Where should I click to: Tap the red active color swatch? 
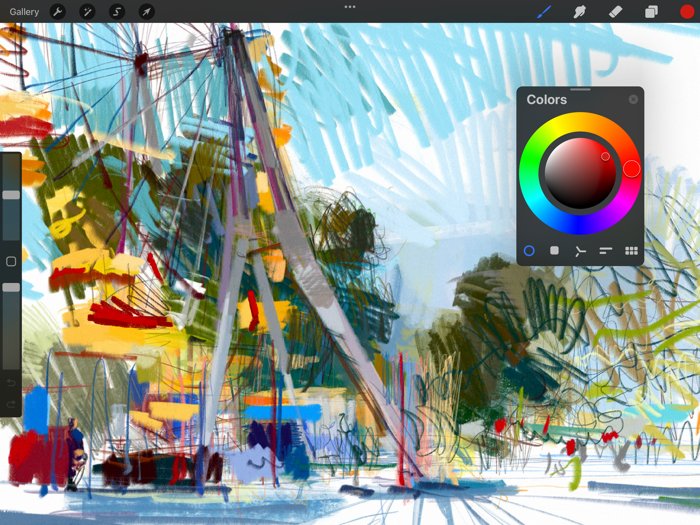click(687, 12)
